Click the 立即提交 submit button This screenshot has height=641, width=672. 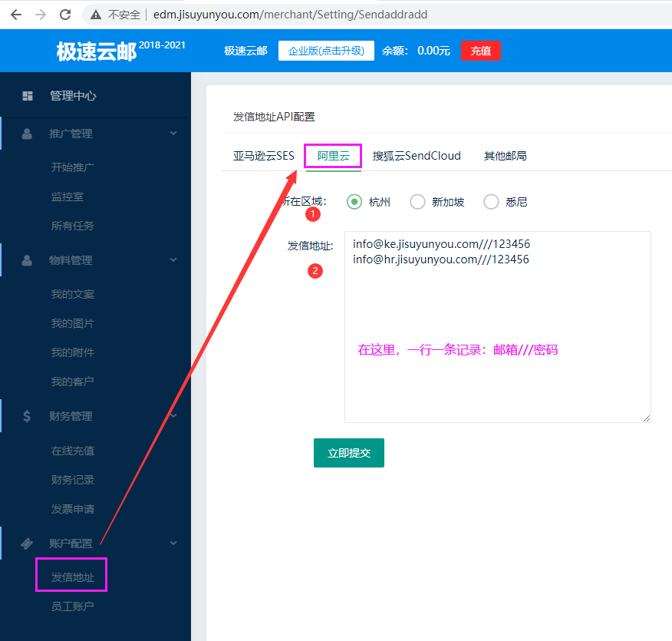(349, 453)
